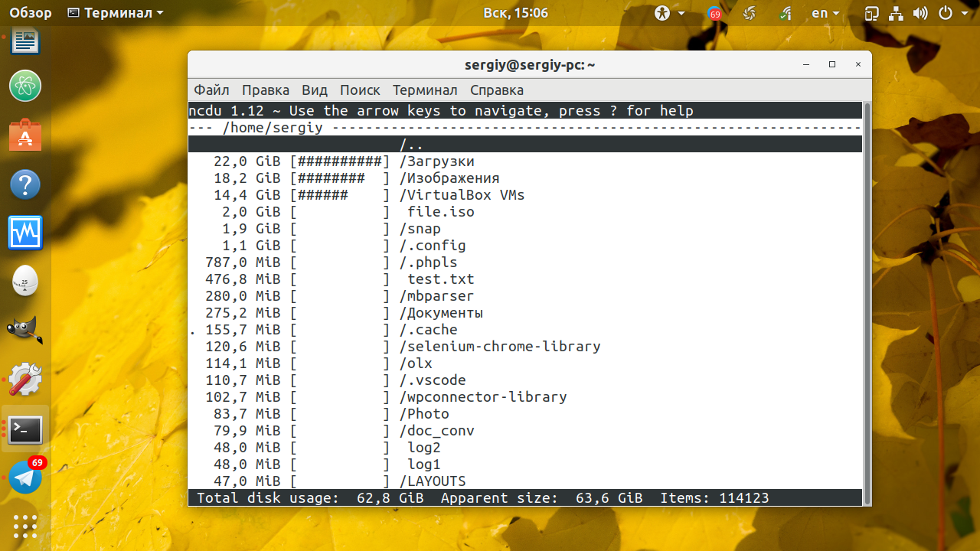Viewport: 980px width, 551px height.
Task: Open the Help dock icon
Action: point(25,185)
